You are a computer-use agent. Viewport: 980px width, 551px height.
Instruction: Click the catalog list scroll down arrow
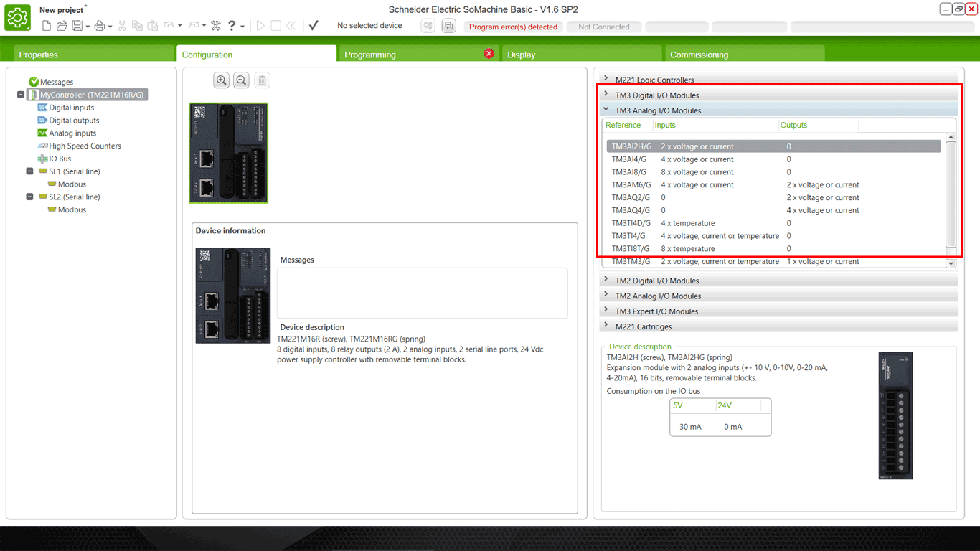tap(951, 263)
